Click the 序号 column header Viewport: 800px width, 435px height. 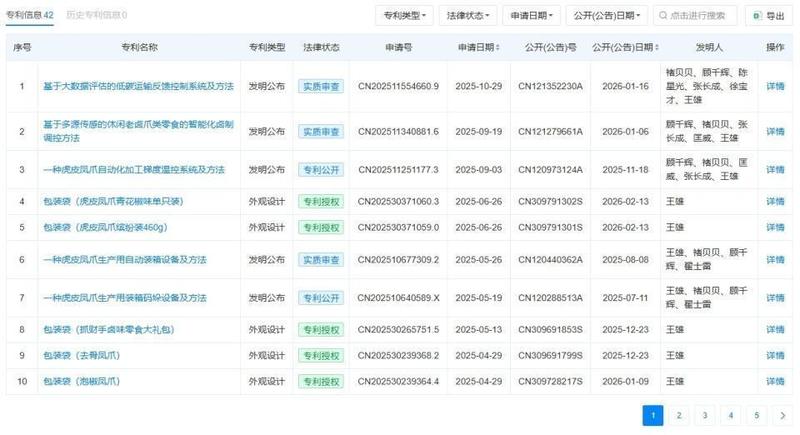(22, 47)
